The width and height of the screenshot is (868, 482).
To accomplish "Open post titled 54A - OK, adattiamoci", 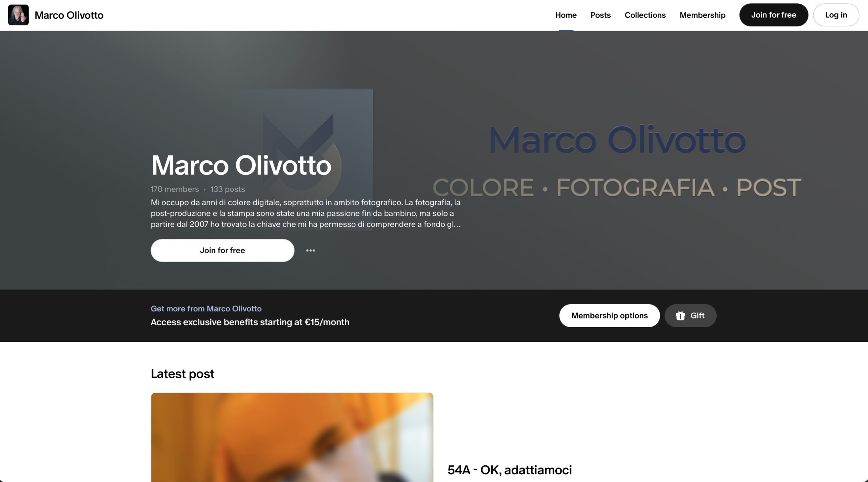I will click(x=510, y=470).
